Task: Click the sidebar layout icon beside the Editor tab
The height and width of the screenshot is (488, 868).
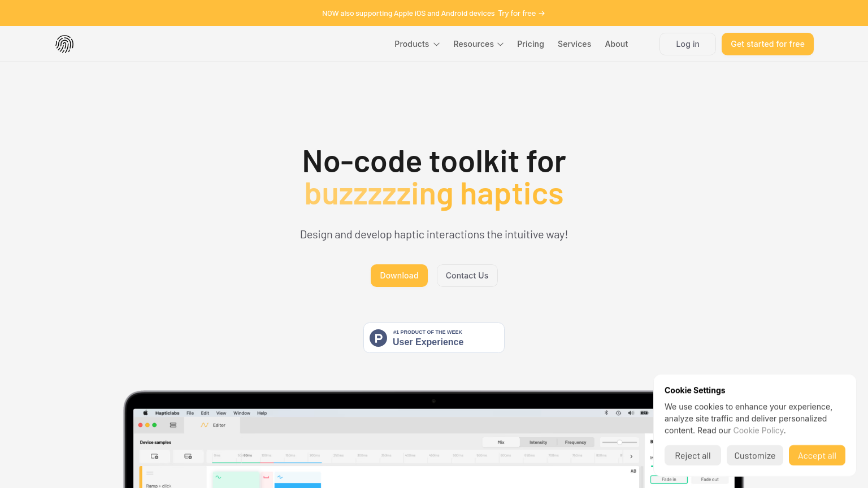Action: (173, 425)
